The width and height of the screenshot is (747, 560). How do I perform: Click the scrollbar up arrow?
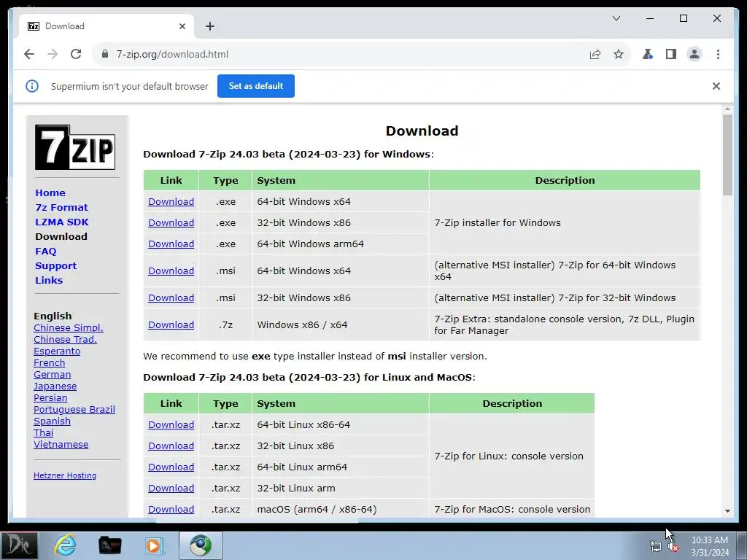727,109
